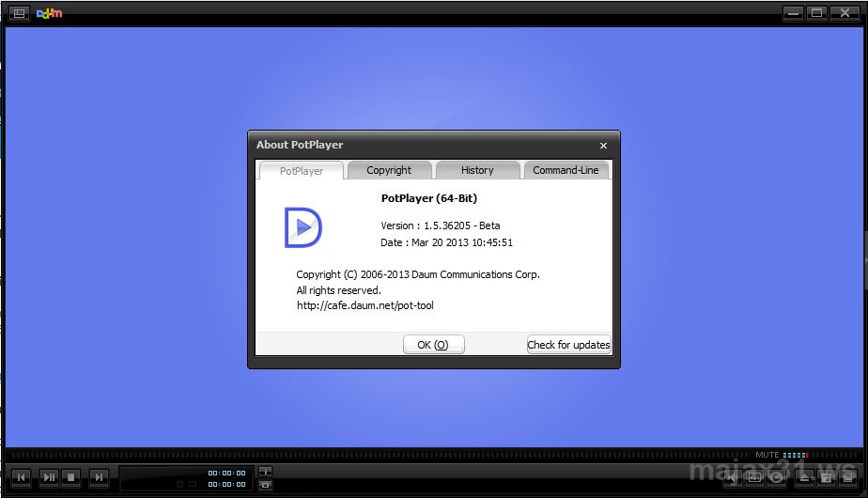Image resolution: width=868 pixels, height=498 pixels.
Task: Toggle the playlist icon in bottom right
Action: [847, 478]
